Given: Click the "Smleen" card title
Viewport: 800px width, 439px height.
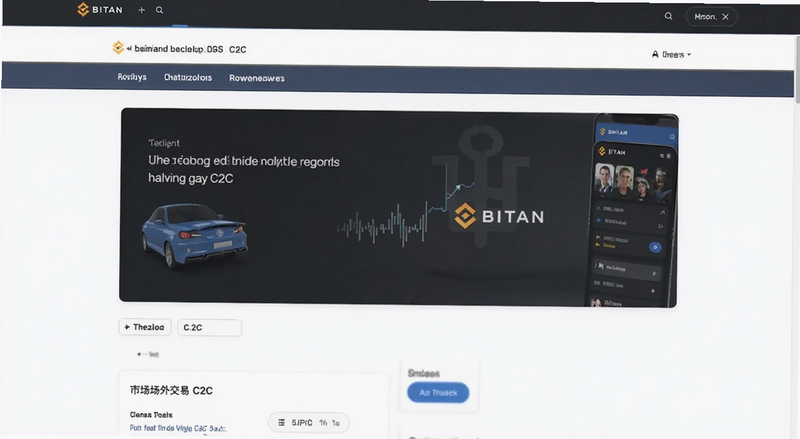Looking at the screenshot, I should coord(423,373).
